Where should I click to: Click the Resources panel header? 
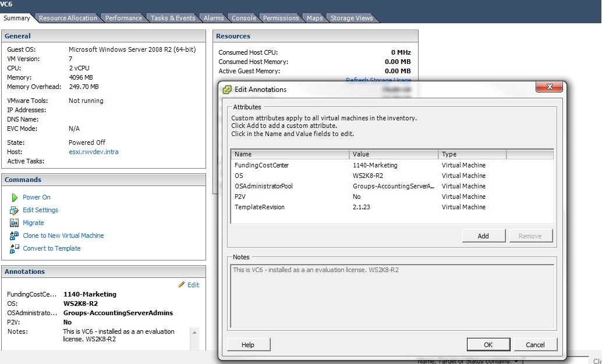coord(315,36)
